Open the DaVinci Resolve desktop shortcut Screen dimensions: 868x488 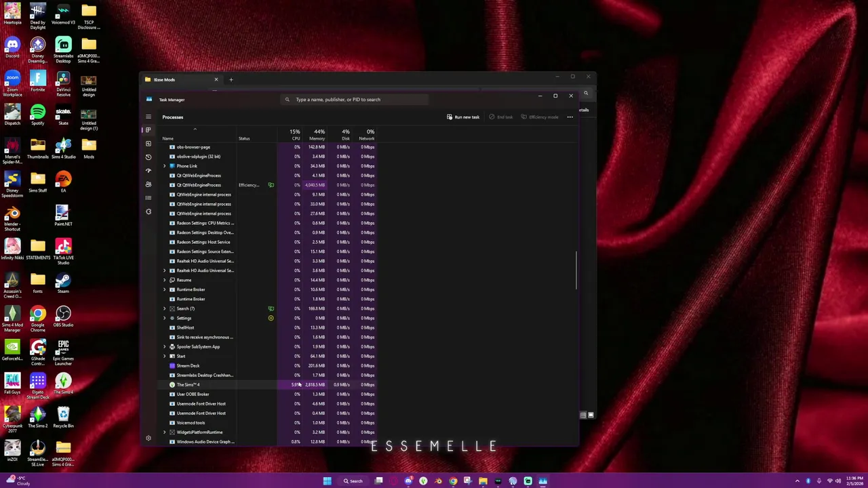pyautogui.click(x=63, y=83)
